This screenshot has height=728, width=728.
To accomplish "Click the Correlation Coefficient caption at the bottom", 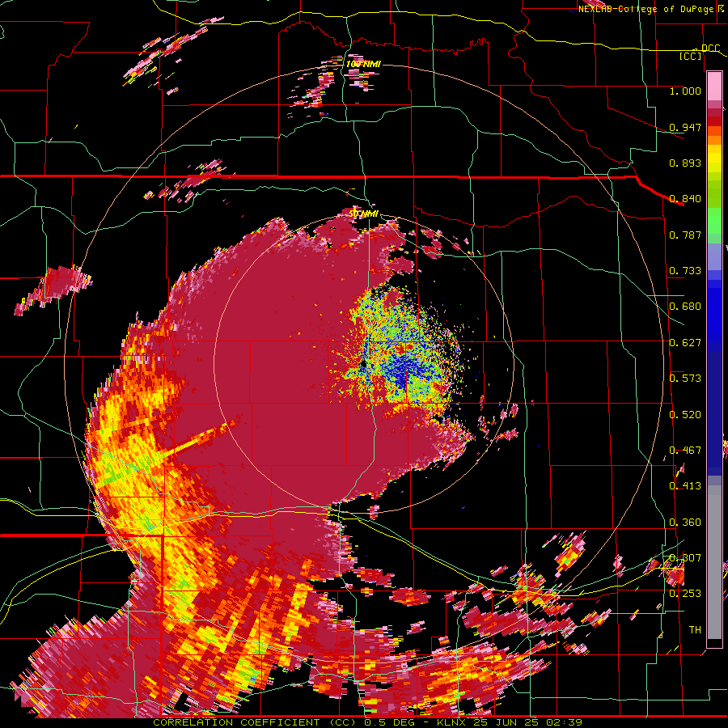I will coord(368,722).
